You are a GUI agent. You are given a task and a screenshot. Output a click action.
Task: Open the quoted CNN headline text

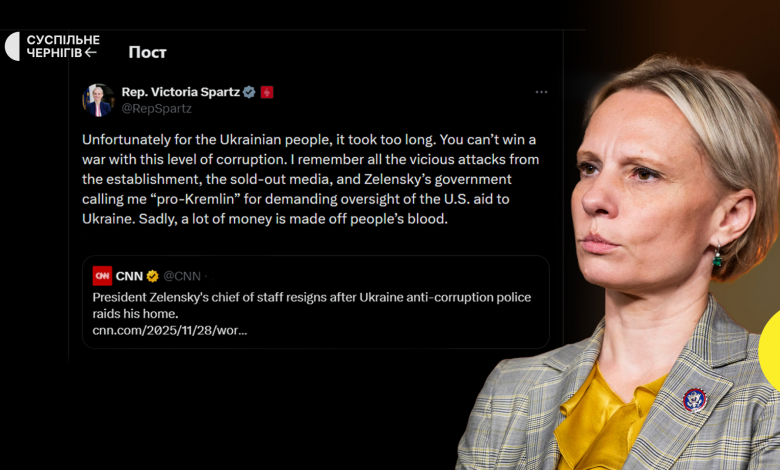pyautogui.click(x=325, y=305)
